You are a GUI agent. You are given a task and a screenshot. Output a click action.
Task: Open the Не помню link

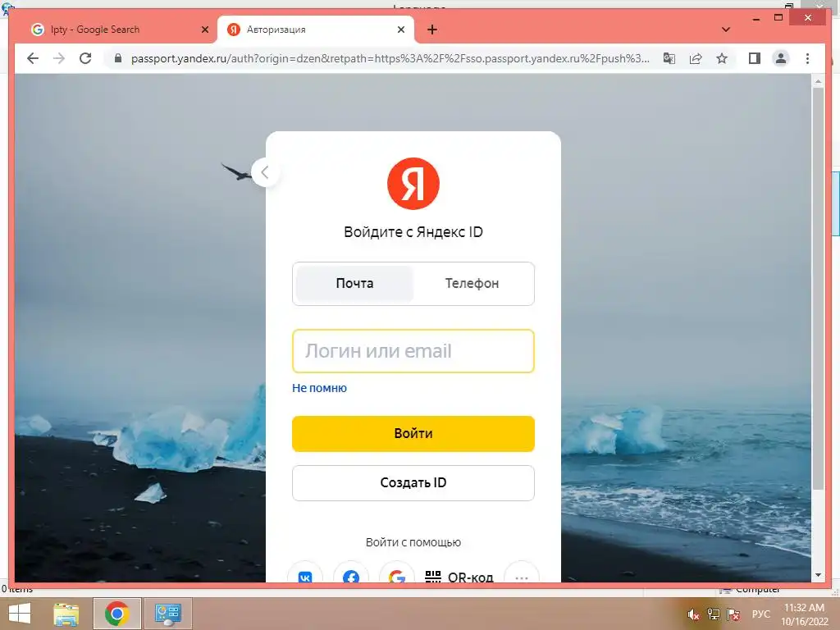[319, 388]
